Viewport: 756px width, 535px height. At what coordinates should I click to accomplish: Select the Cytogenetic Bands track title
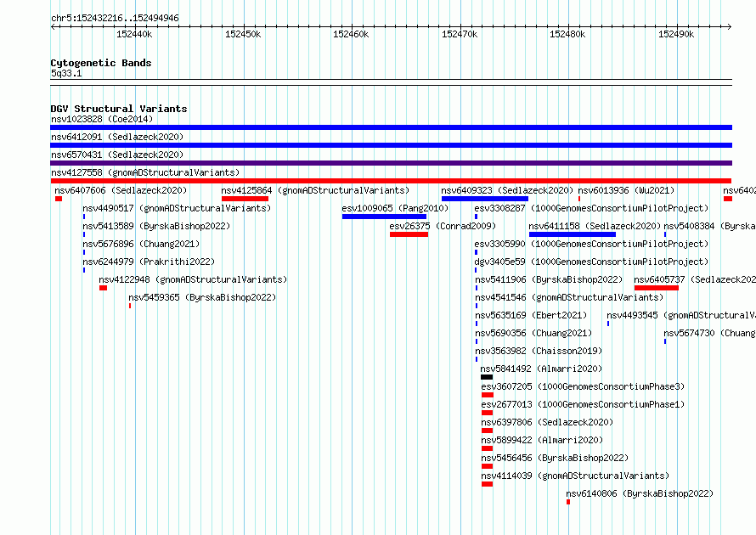point(101,63)
